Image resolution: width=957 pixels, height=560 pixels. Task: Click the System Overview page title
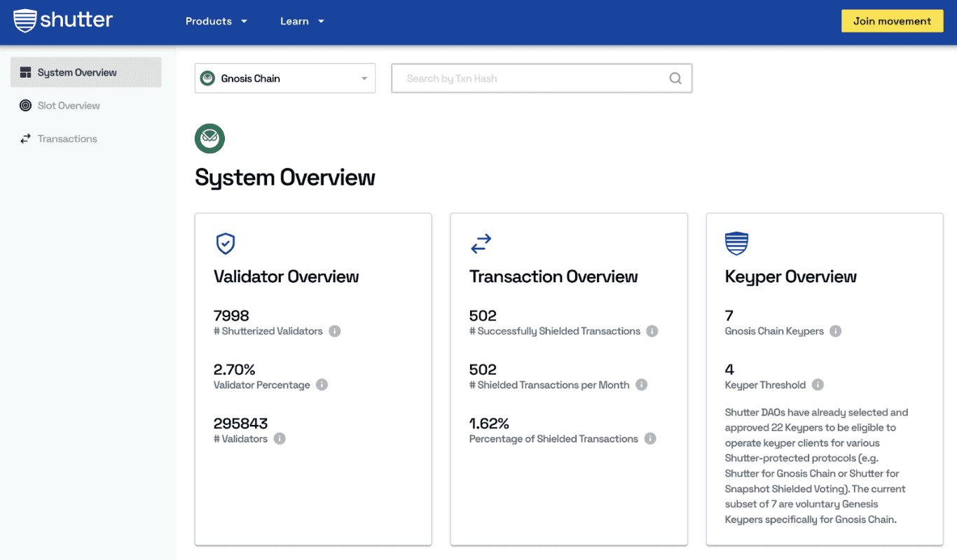click(x=285, y=178)
